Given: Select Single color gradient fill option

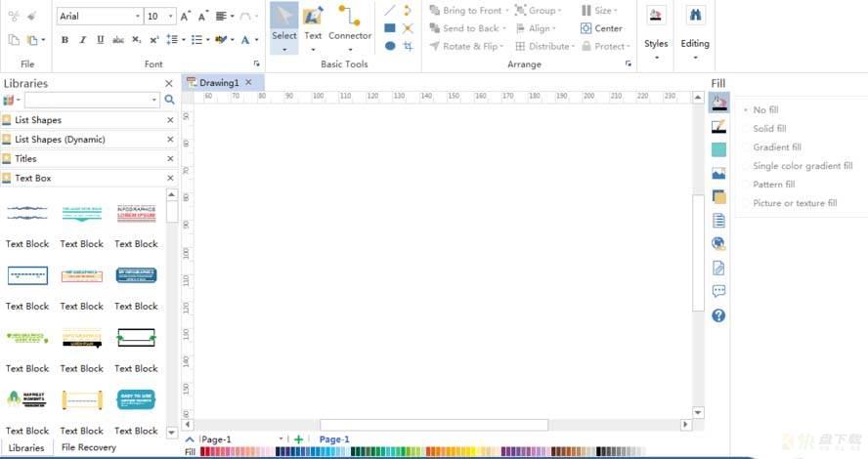Looking at the screenshot, I should [803, 166].
